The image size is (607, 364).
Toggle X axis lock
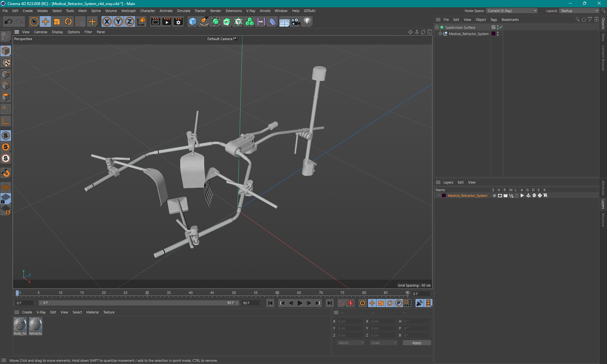[x=107, y=21]
